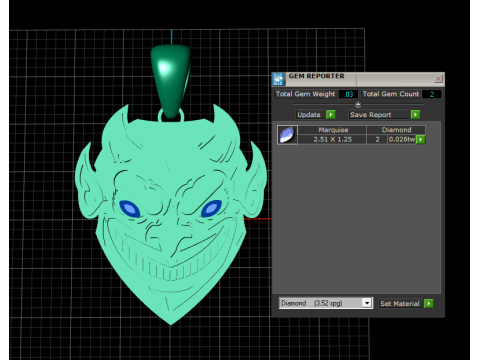Click the quantity cell showing 2
This screenshot has height=360, width=480.
[x=377, y=139]
